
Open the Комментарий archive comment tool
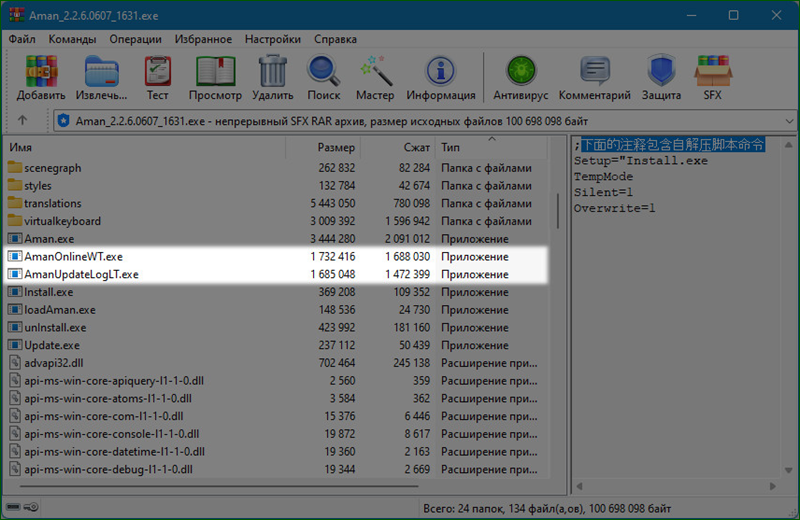coord(594,71)
